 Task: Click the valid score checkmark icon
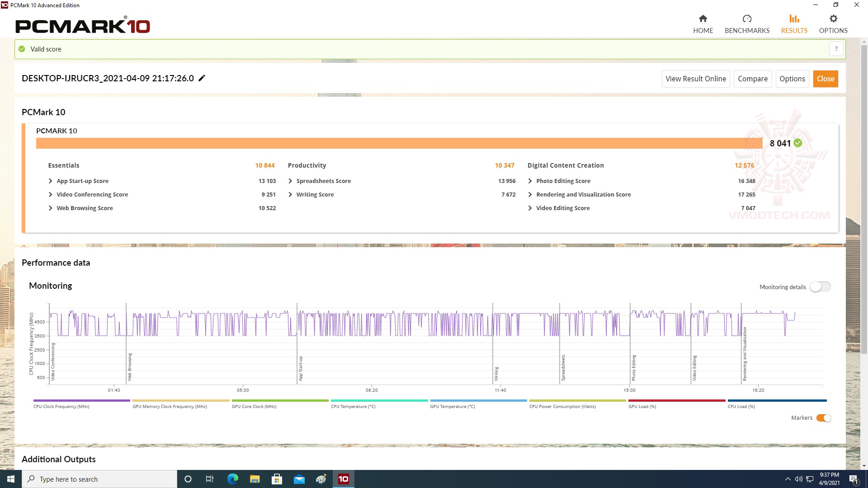(23, 49)
